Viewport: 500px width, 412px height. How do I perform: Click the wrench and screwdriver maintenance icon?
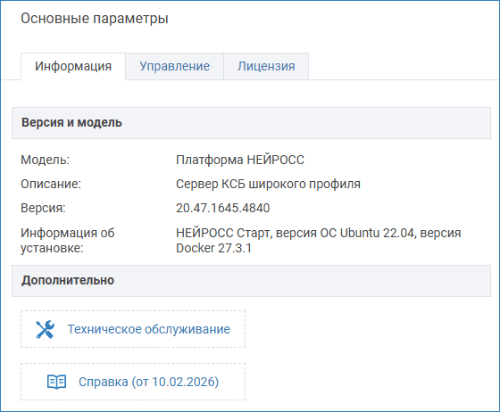pos(45,329)
